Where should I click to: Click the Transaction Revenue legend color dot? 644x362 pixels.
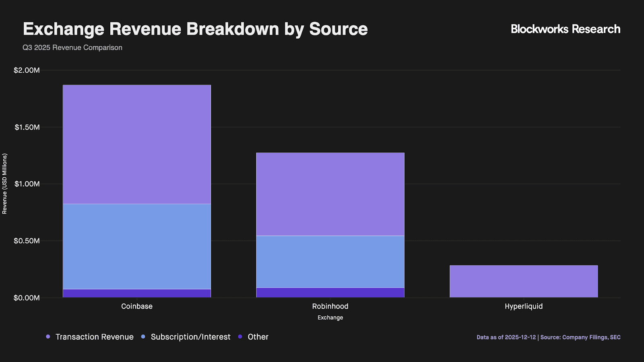coord(48,337)
